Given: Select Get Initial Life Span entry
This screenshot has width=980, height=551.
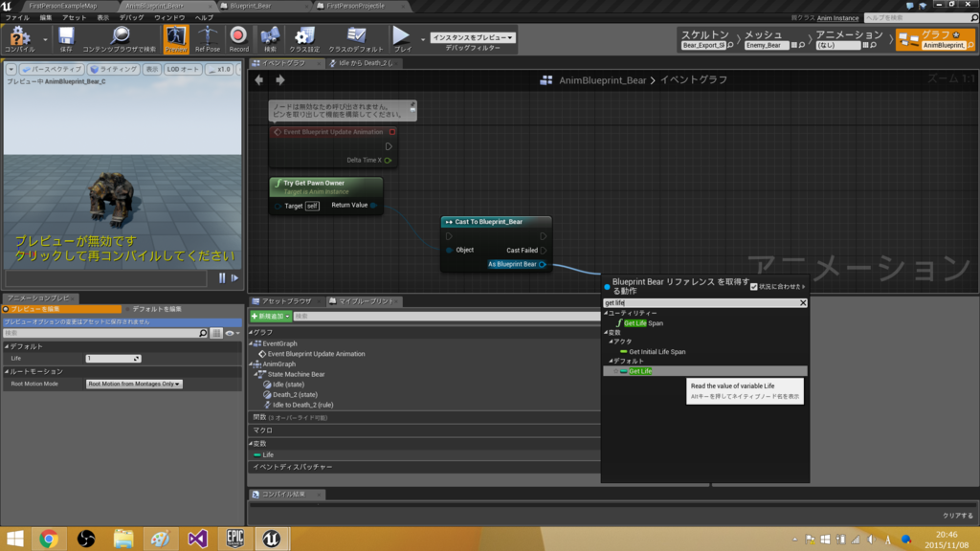Looking at the screenshot, I should (x=657, y=352).
